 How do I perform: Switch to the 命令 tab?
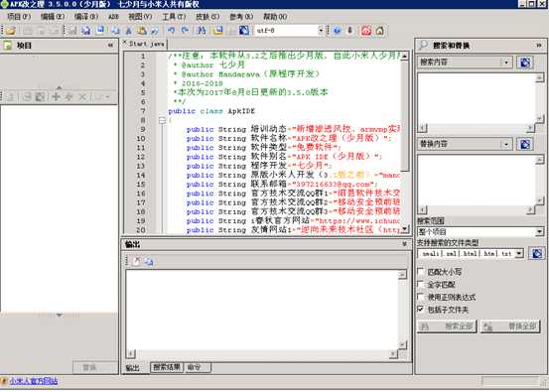(x=198, y=367)
